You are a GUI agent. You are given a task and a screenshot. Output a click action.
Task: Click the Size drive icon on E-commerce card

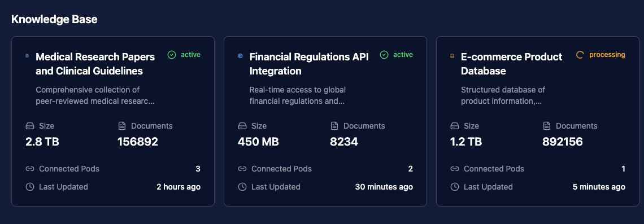[454, 125]
